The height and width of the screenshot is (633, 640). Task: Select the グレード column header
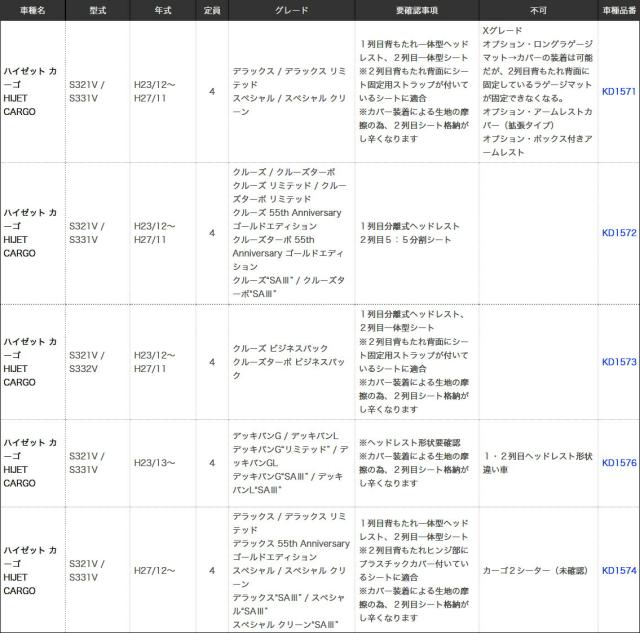[291, 10]
